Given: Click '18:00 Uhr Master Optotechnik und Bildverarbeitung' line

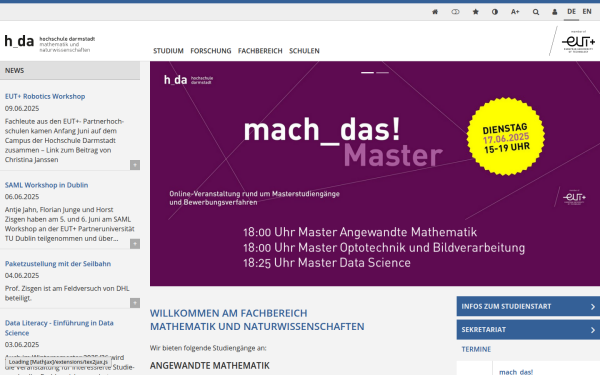Looking at the screenshot, I should (x=384, y=248).
